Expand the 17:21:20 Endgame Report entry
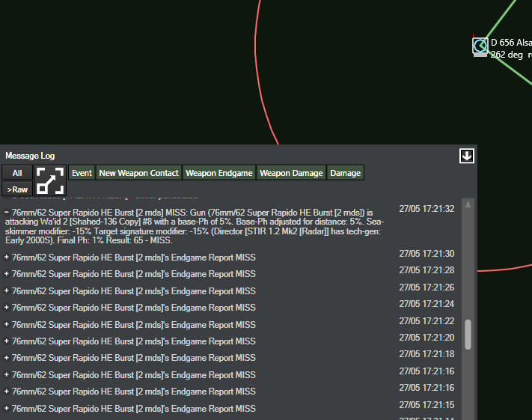 coord(6,341)
